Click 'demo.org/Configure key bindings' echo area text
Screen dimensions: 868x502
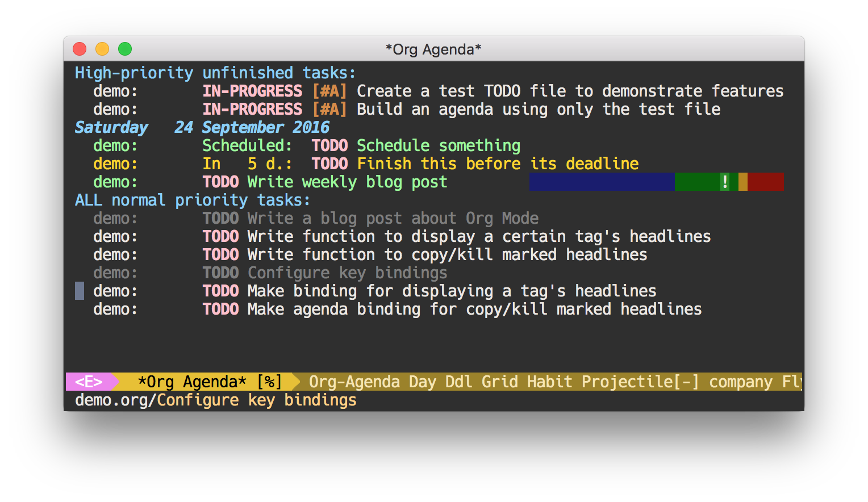click(216, 400)
